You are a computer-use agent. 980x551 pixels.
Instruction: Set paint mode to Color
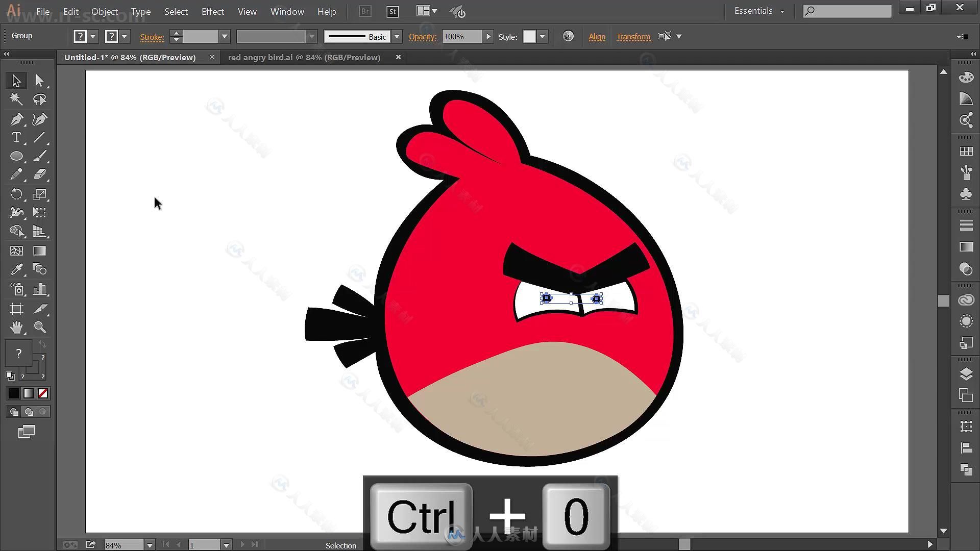pyautogui.click(x=14, y=393)
